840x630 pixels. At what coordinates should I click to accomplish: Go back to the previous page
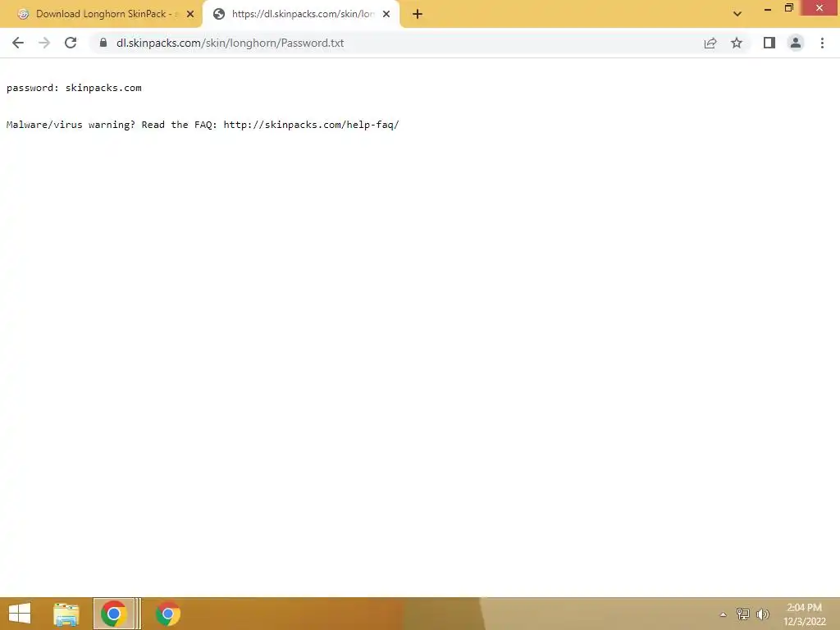pos(18,43)
